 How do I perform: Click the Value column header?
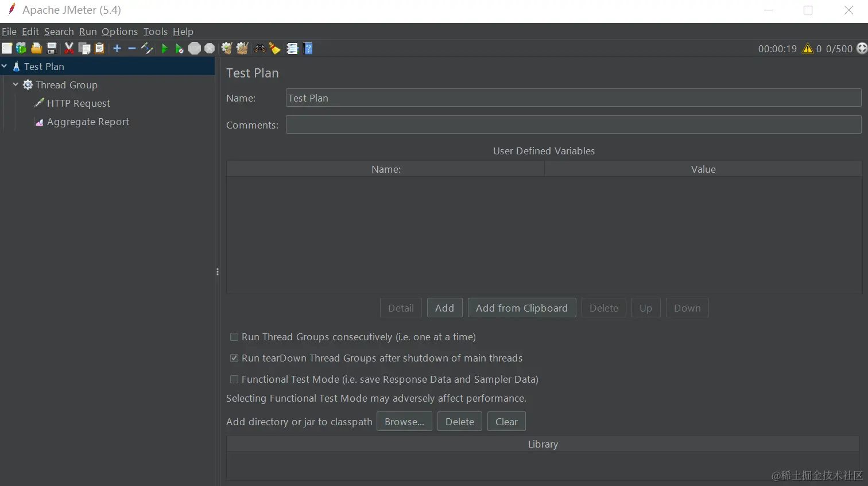pos(703,169)
